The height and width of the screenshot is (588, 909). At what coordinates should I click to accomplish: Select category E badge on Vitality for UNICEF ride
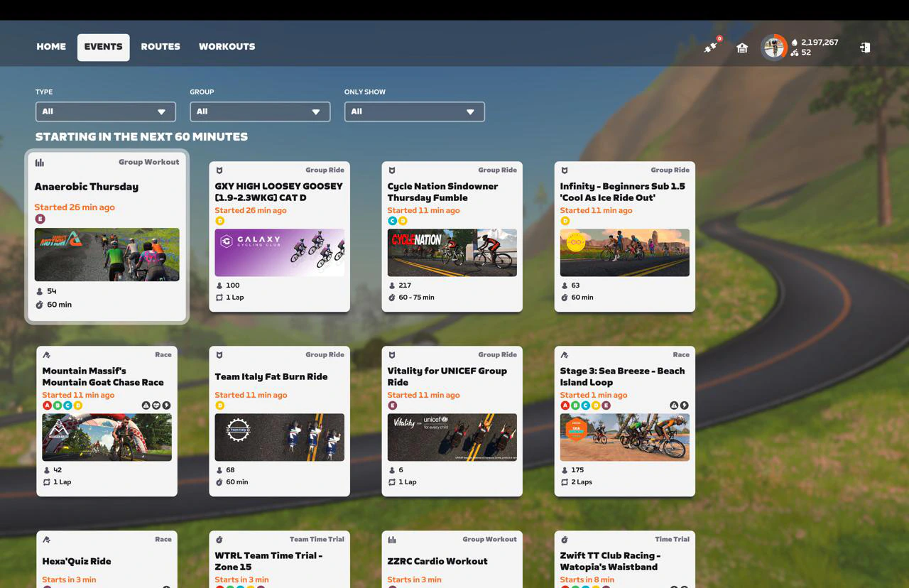(393, 405)
